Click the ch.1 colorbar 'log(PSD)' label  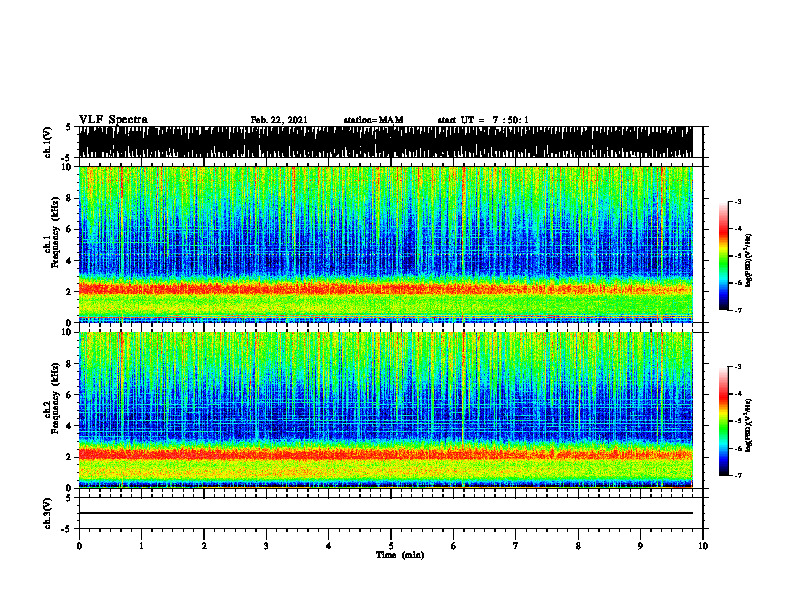[749, 260]
